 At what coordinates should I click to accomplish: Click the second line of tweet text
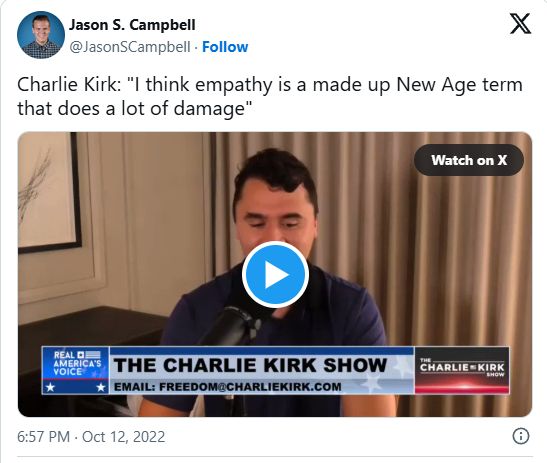(x=134, y=108)
